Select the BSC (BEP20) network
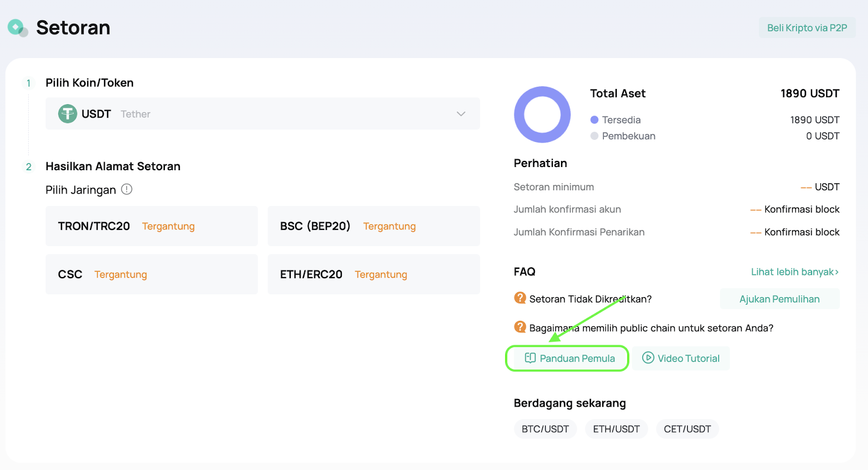This screenshot has width=868, height=470. [374, 226]
